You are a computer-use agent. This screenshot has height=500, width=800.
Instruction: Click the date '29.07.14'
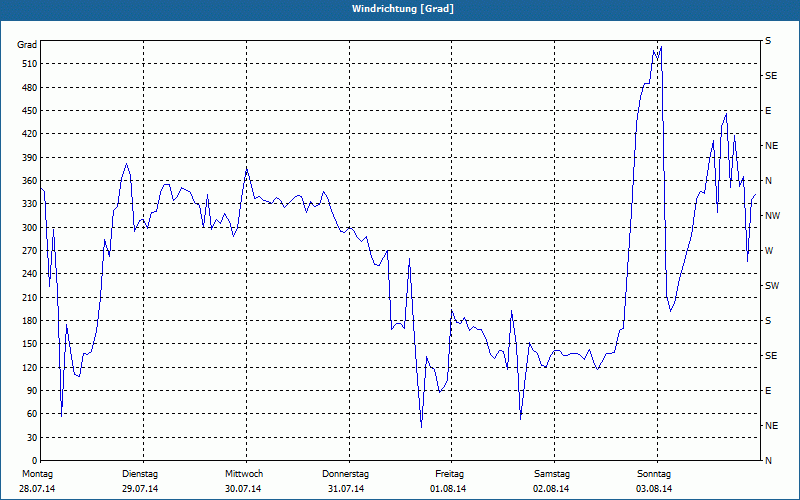click(140, 489)
